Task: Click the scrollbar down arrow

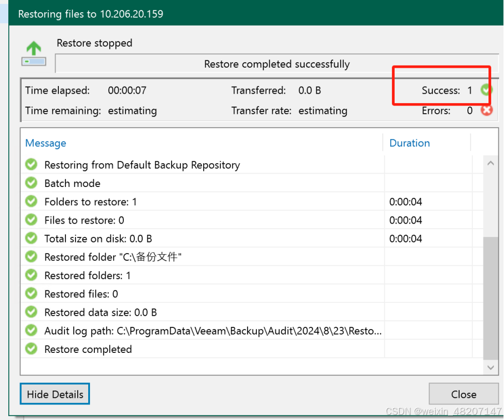Action: 491,367
